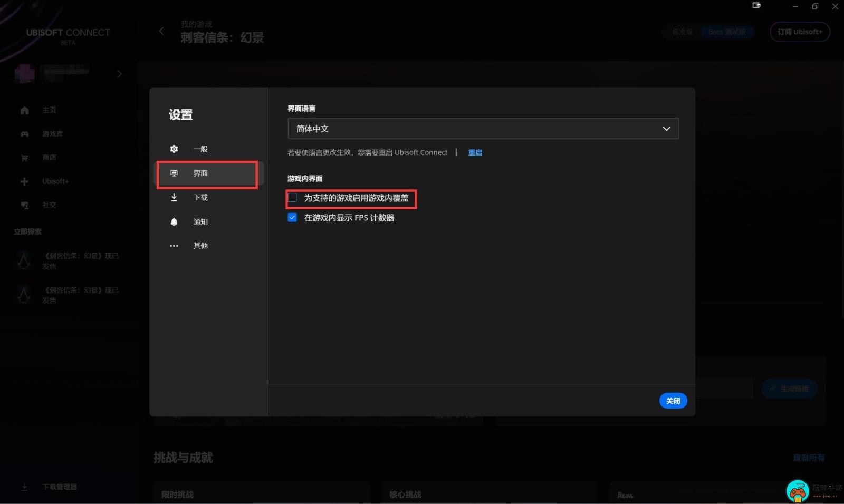This screenshot has width=844, height=504.
Task: Enable 为支持的游戏启用游戏内覆盖 checkbox
Action: (x=293, y=198)
